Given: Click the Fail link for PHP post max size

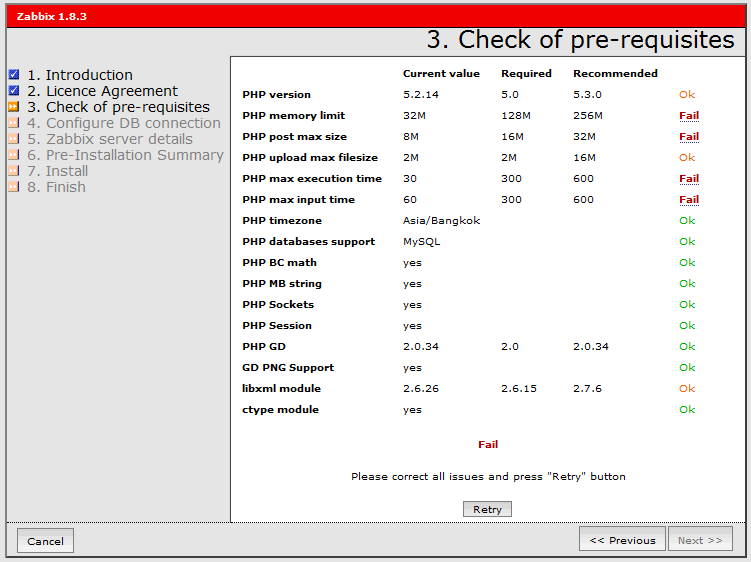Looking at the screenshot, I should (689, 137).
